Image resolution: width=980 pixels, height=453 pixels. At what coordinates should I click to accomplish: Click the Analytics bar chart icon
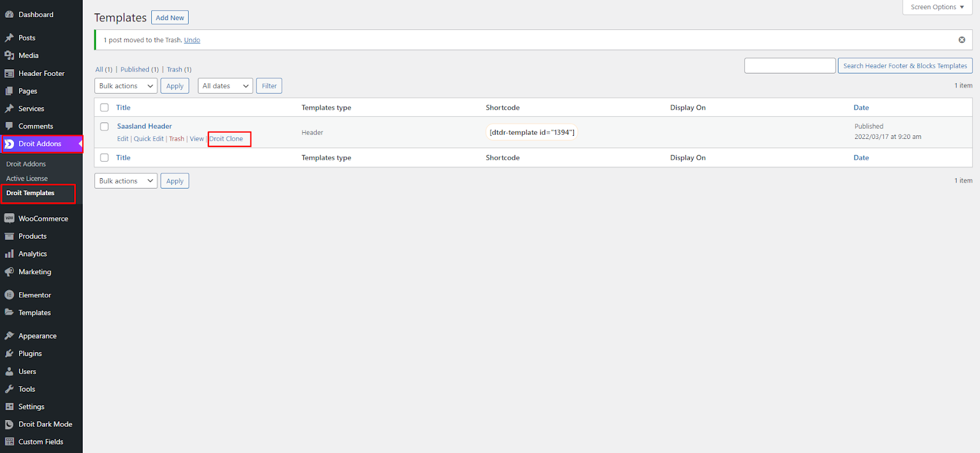(x=9, y=254)
